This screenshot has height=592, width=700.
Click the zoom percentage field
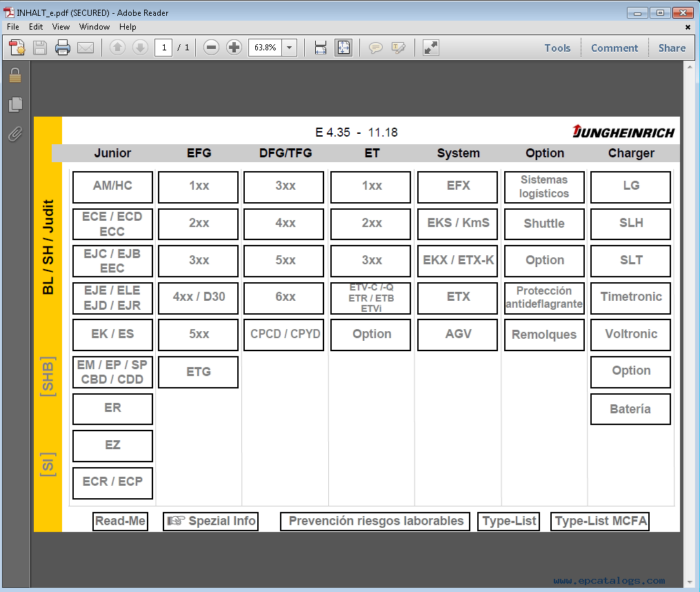point(266,48)
